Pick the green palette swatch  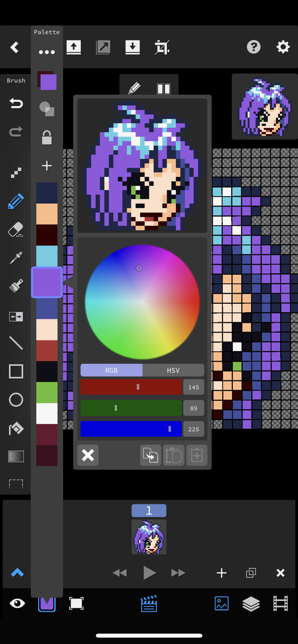[47, 392]
